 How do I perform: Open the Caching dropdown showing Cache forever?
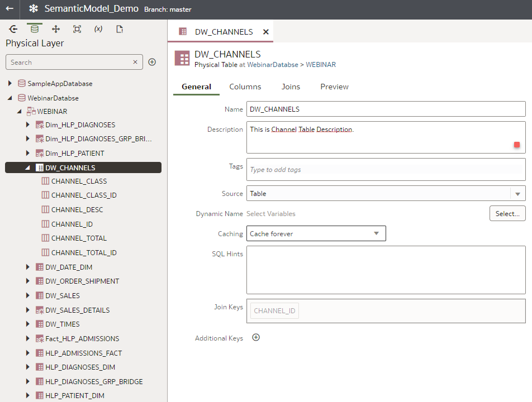tap(377, 233)
